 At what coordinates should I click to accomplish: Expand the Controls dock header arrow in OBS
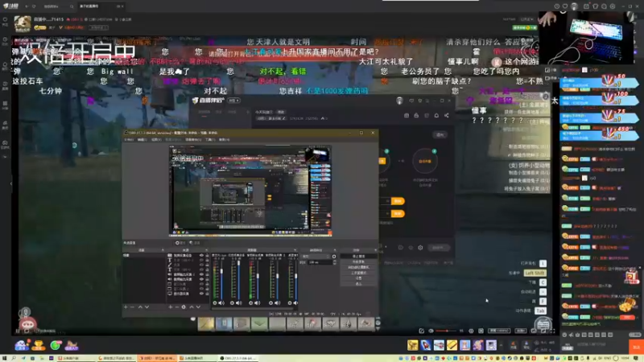(x=375, y=250)
